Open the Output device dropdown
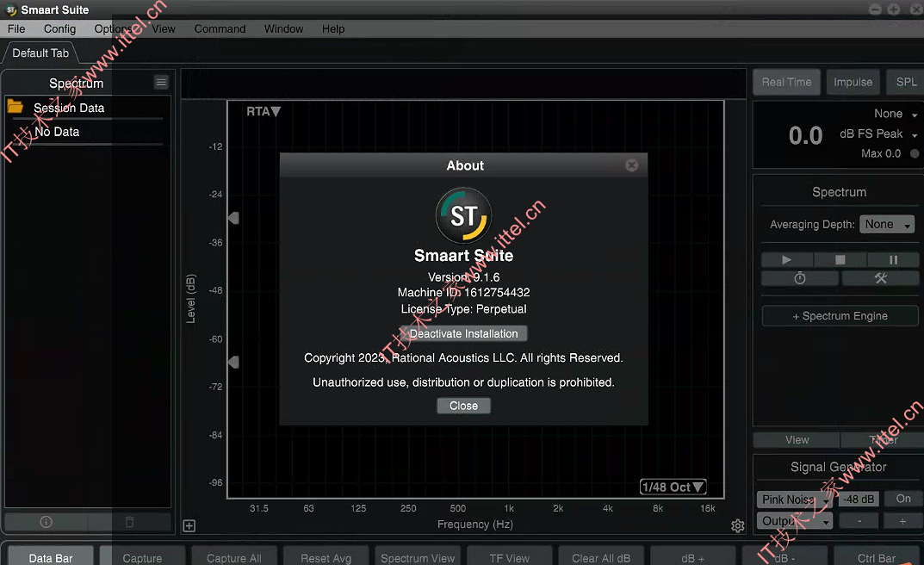Viewport: 924px width, 565px height. click(794, 521)
